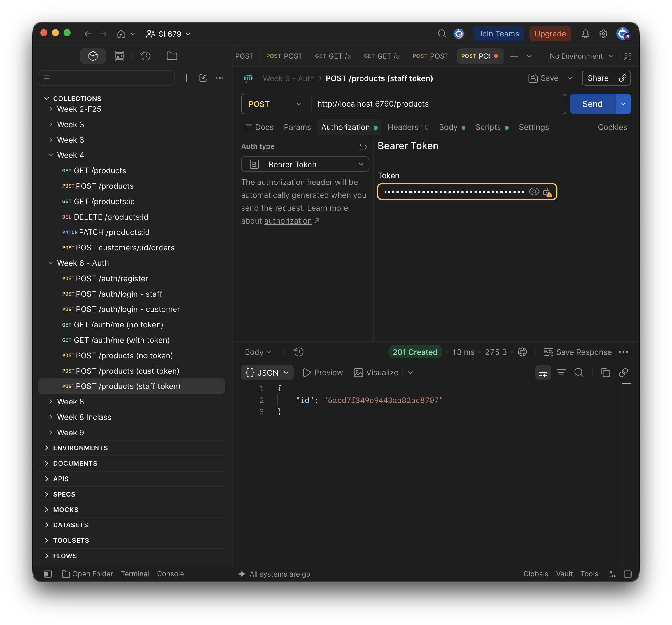Toggle right side panel in status bar

(628, 574)
